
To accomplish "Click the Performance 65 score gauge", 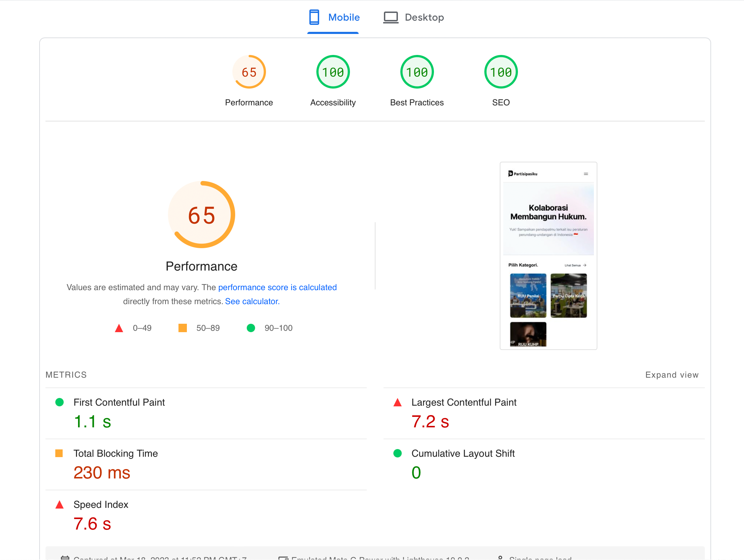I will coord(249,72).
